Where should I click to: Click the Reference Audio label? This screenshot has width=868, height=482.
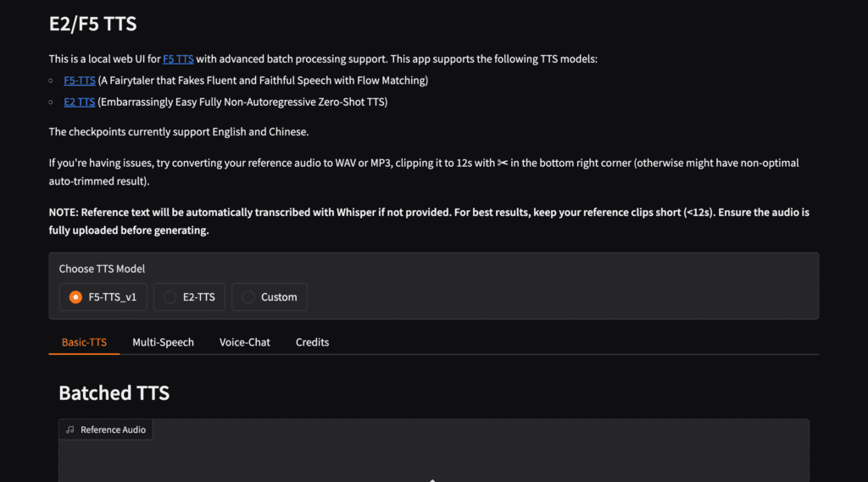click(x=113, y=430)
